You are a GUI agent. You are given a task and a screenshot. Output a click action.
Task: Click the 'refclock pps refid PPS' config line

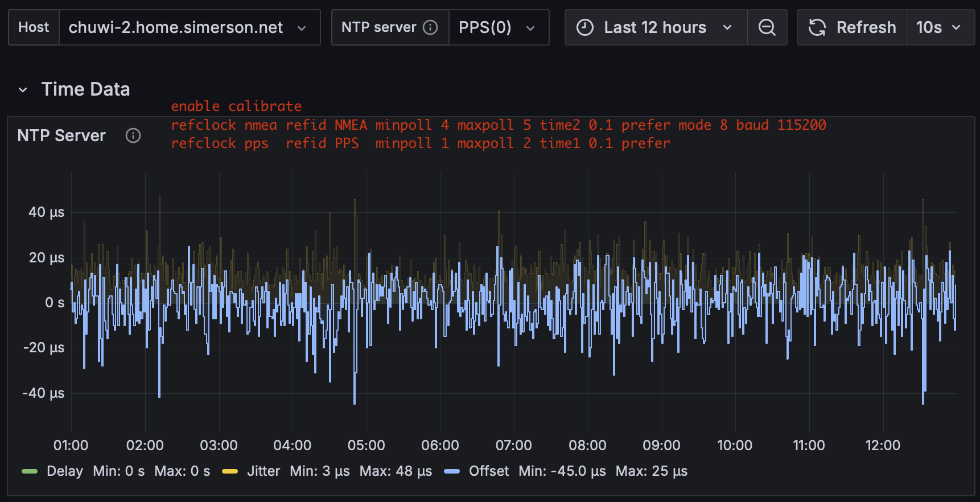[x=421, y=143]
